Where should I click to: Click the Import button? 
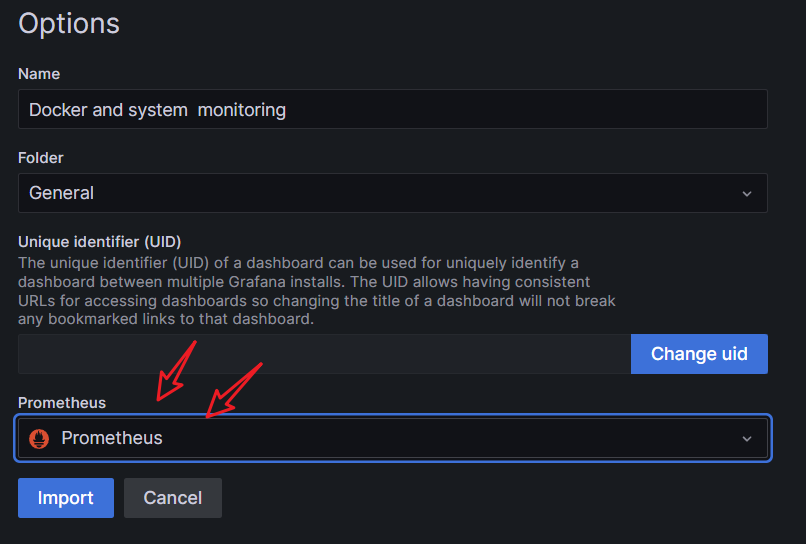[x=66, y=498]
